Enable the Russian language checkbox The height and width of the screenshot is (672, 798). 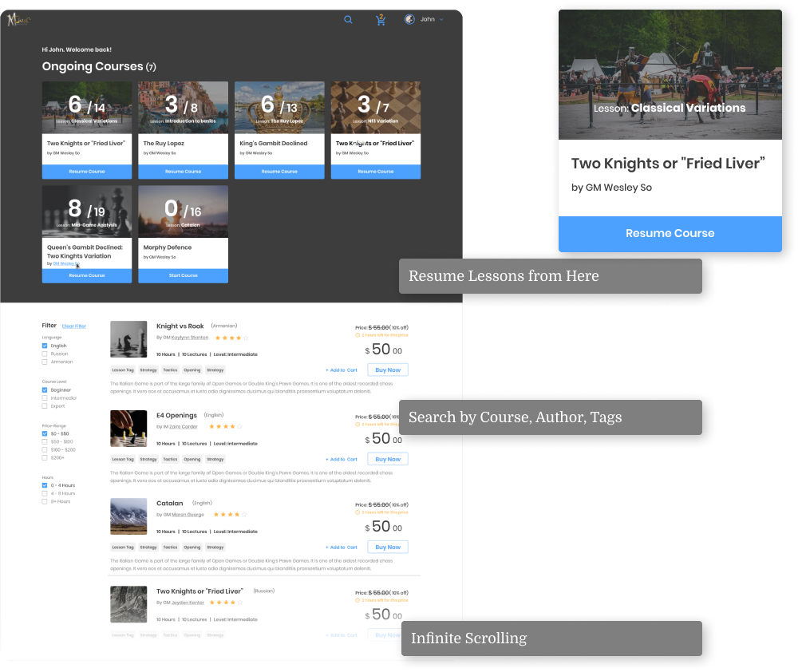coord(45,354)
